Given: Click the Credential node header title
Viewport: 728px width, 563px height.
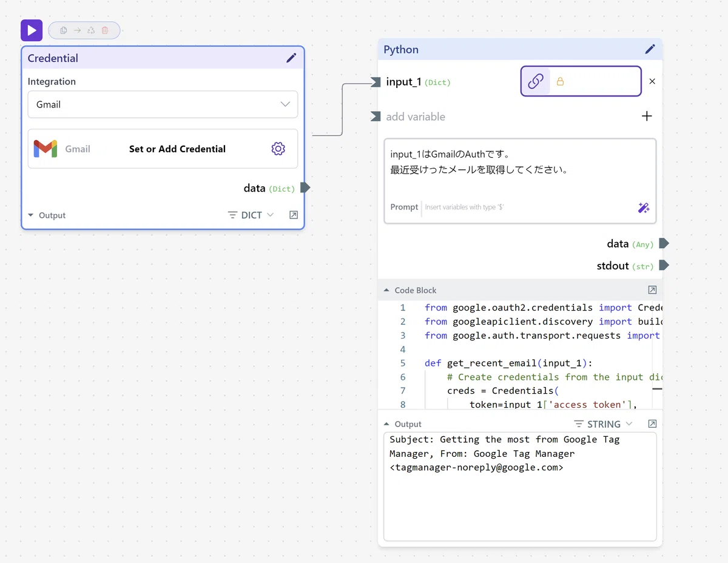Looking at the screenshot, I should click(x=53, y=58).
